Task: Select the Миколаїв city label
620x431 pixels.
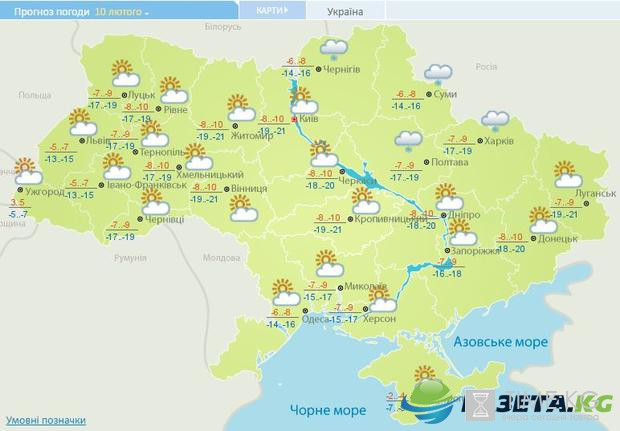Action: (365, 285)
